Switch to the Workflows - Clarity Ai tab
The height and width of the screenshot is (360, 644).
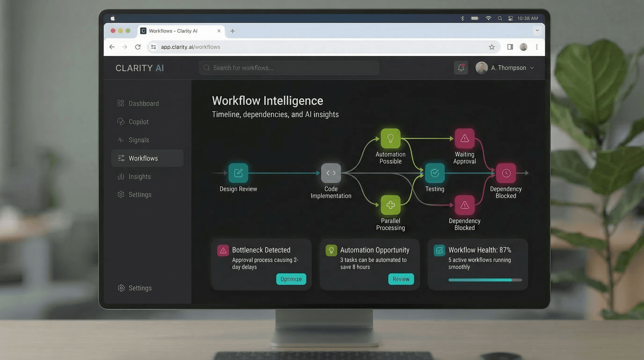[173, 31]
